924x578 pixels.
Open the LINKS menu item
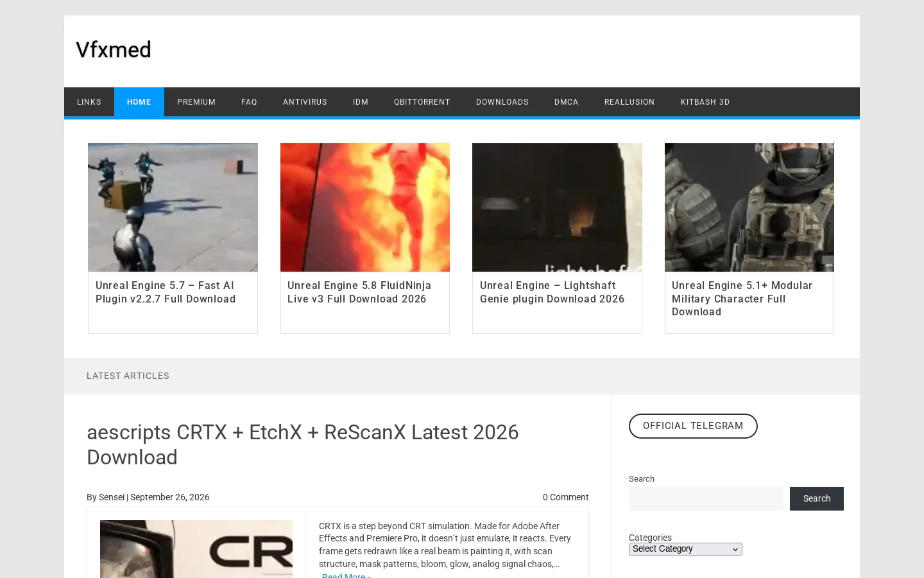[x=89, y=102]
